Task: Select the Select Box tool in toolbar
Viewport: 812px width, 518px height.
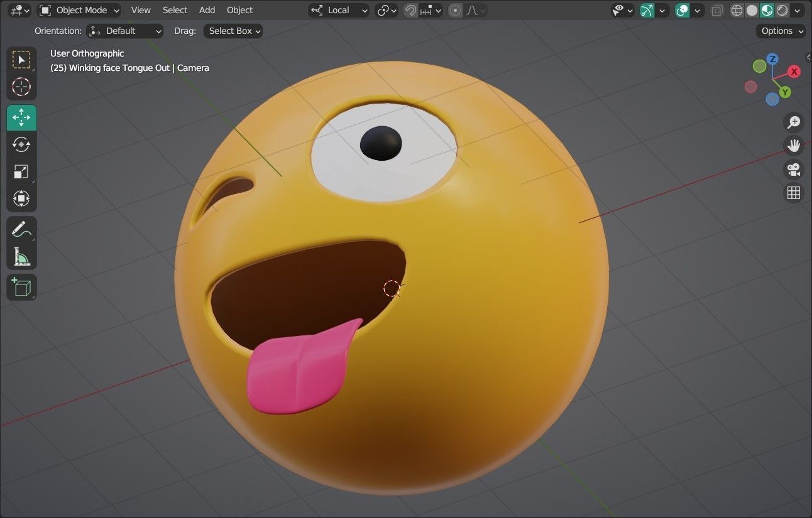Action: pyautogui.click(x=21, y=60)
